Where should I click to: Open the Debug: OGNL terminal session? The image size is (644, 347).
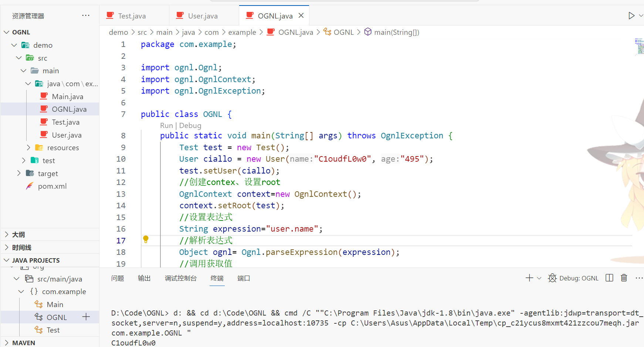click(x=573, y=278)
